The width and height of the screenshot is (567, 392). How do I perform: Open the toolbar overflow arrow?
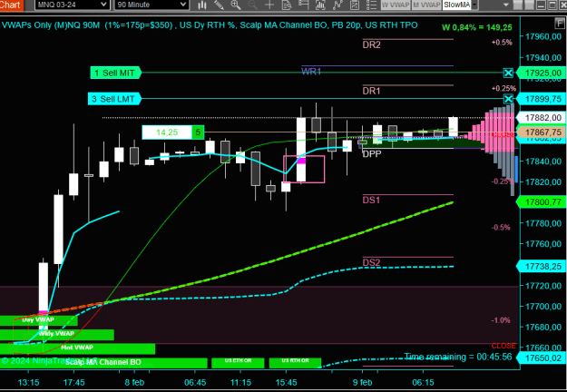505,5
